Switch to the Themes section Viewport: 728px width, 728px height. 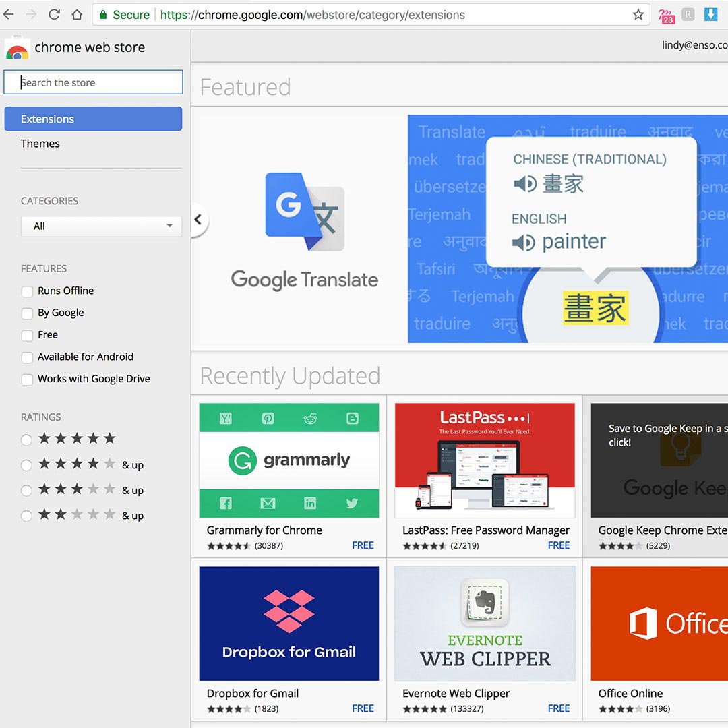coord(40,144)
